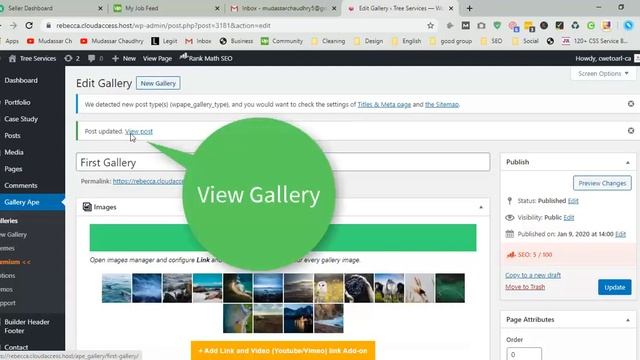
Task: Switch to the Inbox Gmail tab
Action: pos(283,8)
